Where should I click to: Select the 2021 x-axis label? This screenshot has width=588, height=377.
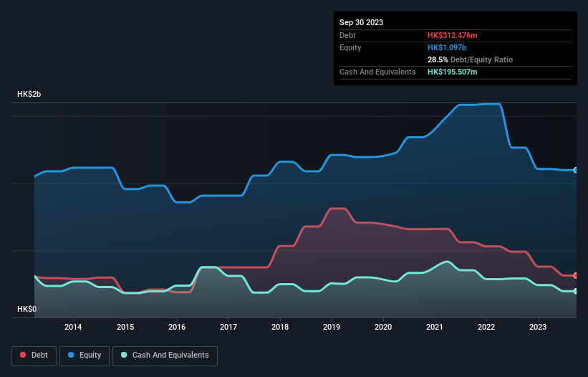pos(435,327)
